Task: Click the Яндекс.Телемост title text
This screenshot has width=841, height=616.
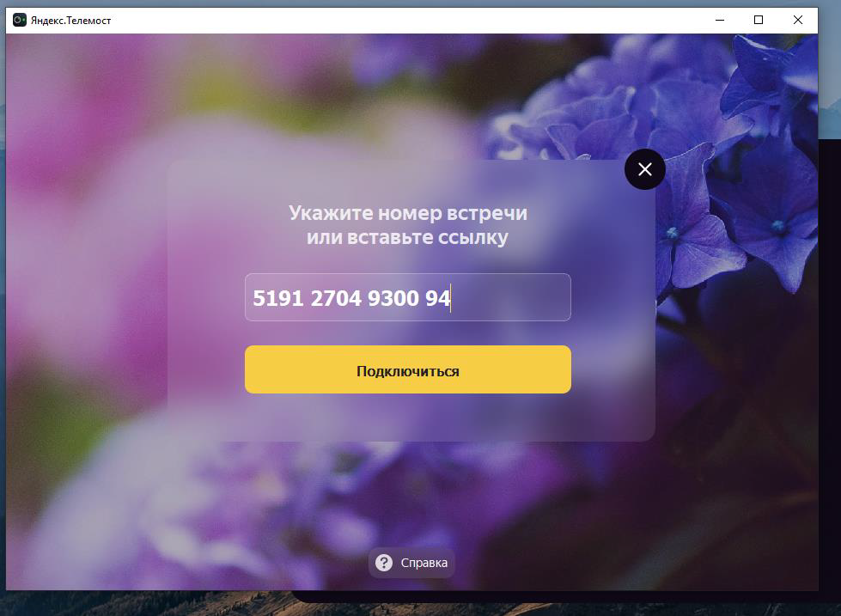Action: coord(70,21)
